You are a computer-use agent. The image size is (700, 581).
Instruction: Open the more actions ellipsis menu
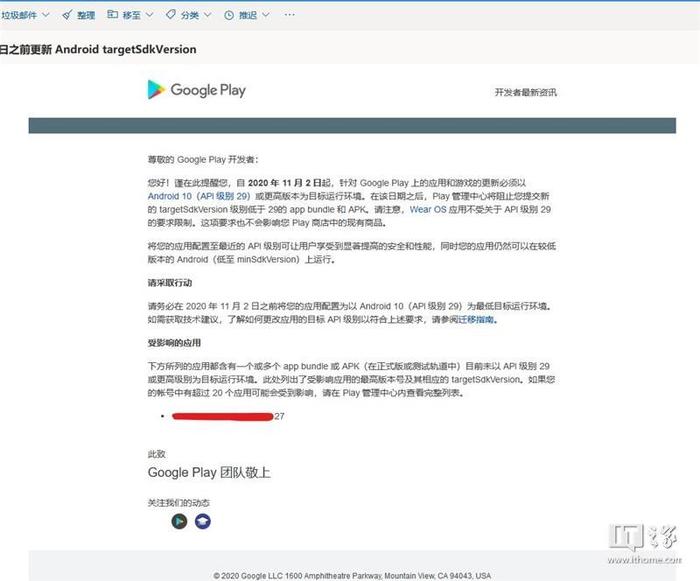click(289, 15)
